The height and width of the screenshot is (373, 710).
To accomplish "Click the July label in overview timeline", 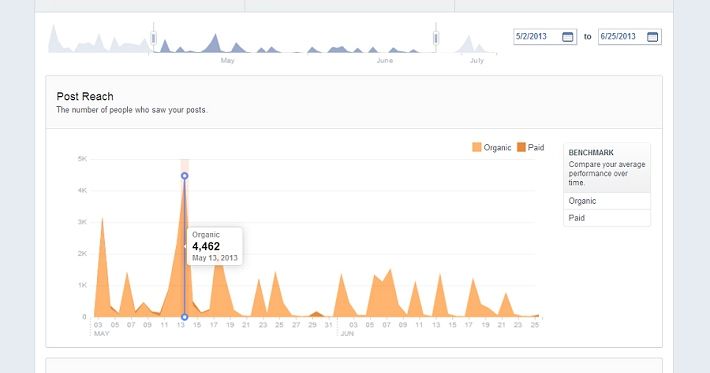I will click(476, 60).
